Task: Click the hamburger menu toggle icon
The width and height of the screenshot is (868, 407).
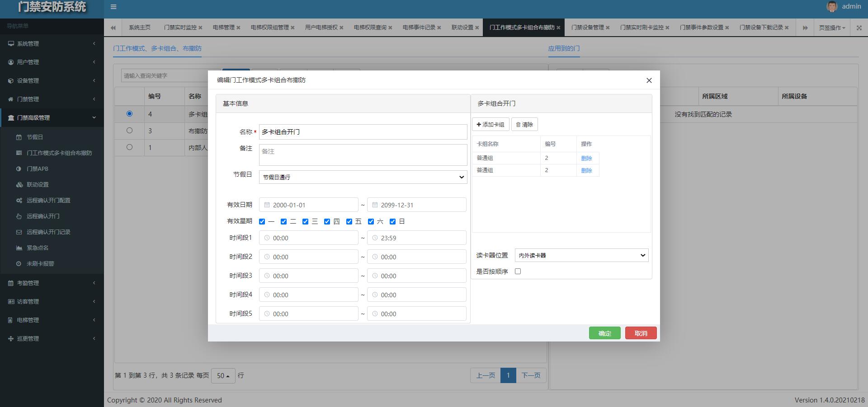Action: coord(113,7)
